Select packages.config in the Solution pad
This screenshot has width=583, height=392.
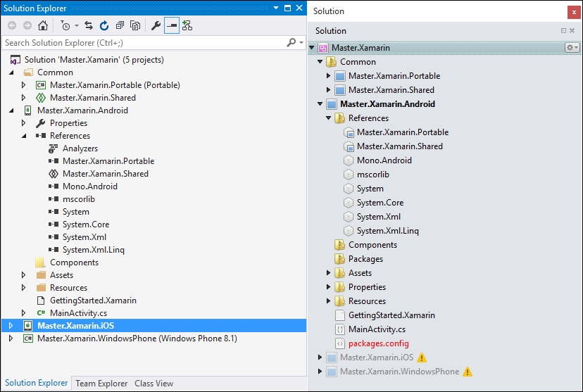click(x=379, y=343)
